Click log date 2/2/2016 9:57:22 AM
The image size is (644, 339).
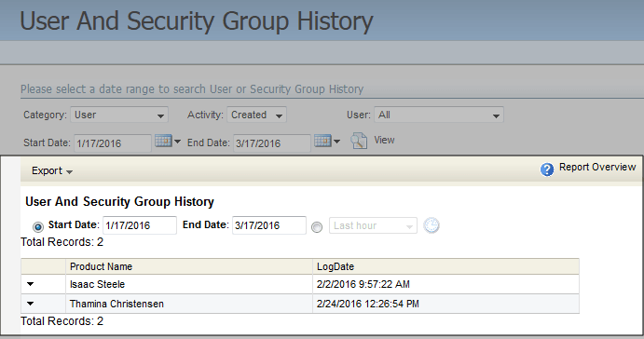pos(363,284)
